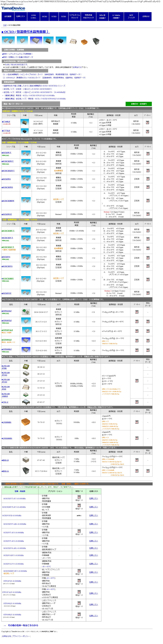Open characteristic data PDF for STP3098LF-10.000MHz
Viewport: 163px width, 644px height.
click(x=79, y=614)
